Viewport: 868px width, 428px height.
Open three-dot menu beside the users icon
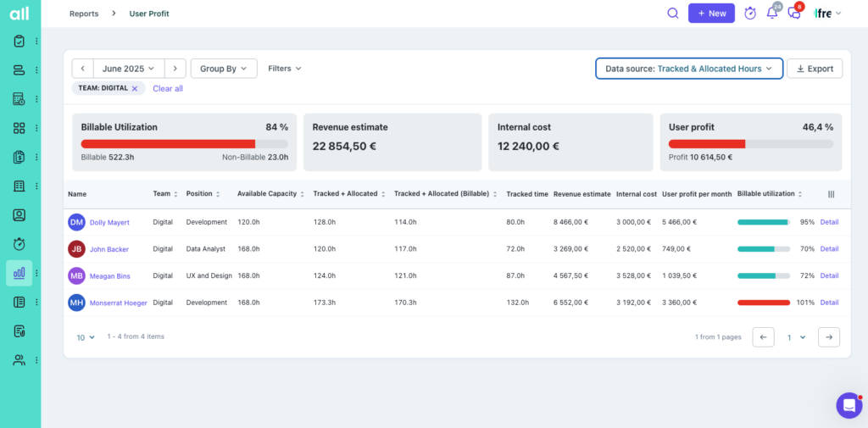click(36, 360)
